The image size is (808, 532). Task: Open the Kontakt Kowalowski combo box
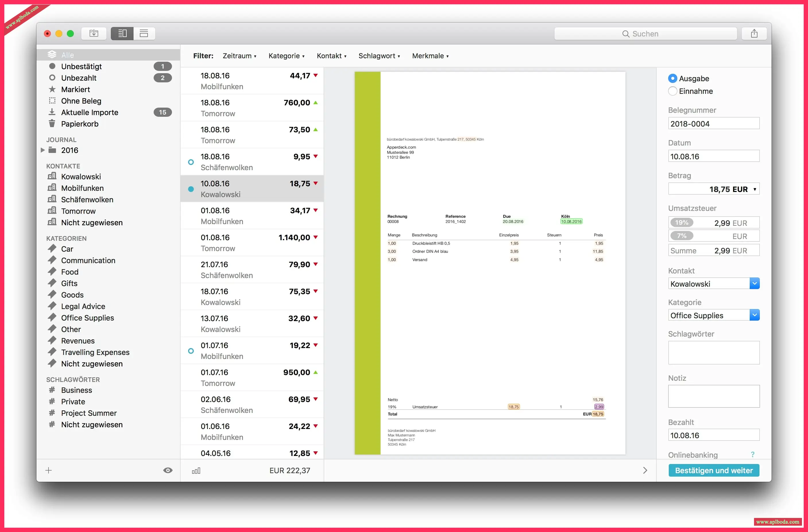coord(714,284)
